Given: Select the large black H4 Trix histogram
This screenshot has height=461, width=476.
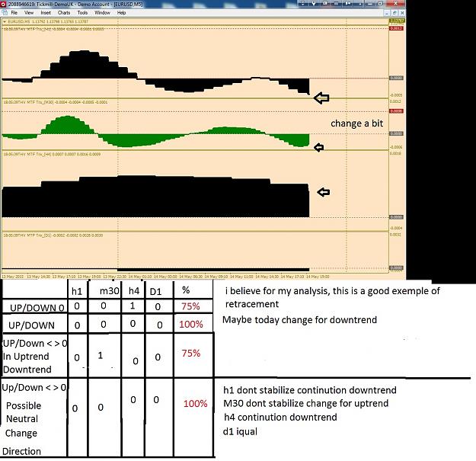Looking at the screenshot, I should point(155,197).
